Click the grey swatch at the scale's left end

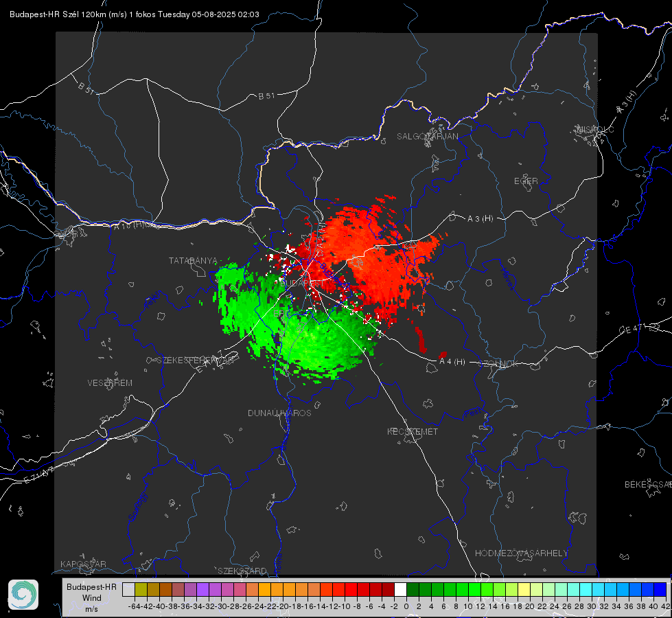(x=128, y=589)
